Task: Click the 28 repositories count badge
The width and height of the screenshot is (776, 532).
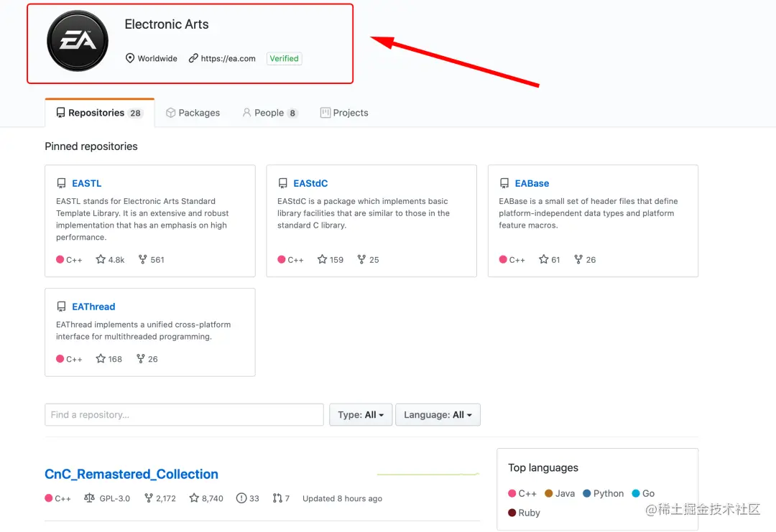Action: pyautogui.click(x=136, y=113)
